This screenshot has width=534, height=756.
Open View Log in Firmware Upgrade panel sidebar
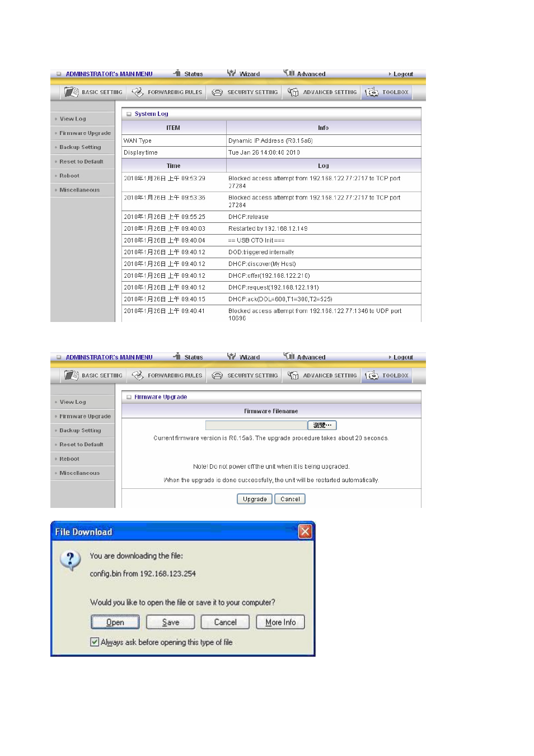73,402
